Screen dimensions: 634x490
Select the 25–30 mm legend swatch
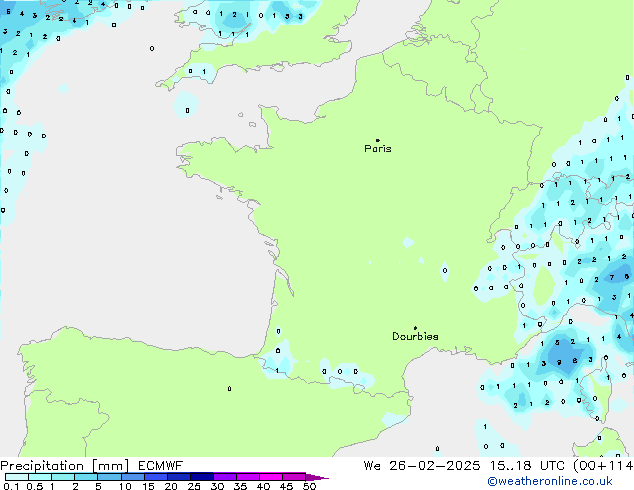(202, 477)
